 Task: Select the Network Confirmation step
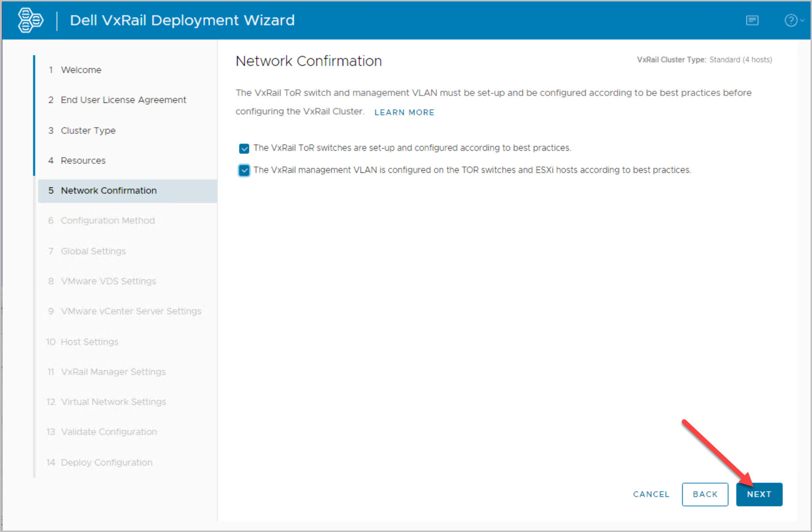108,191
